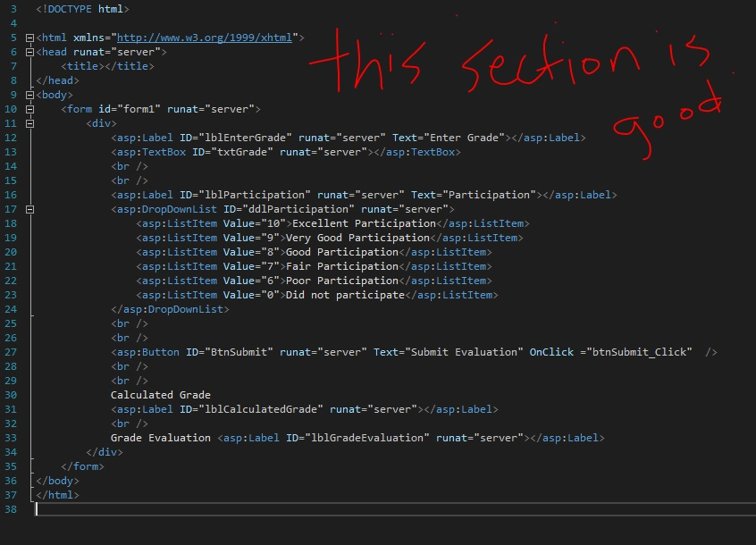Click the DOCTYPE html declaration
Viewport: 756px width, 545px height.
[x=80, y=9]
